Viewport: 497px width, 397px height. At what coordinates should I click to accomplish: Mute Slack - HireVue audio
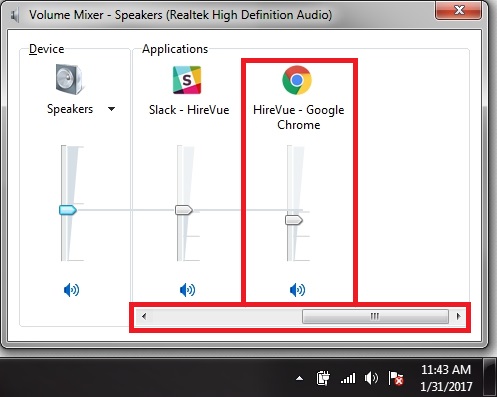click(x=187, y=290)
